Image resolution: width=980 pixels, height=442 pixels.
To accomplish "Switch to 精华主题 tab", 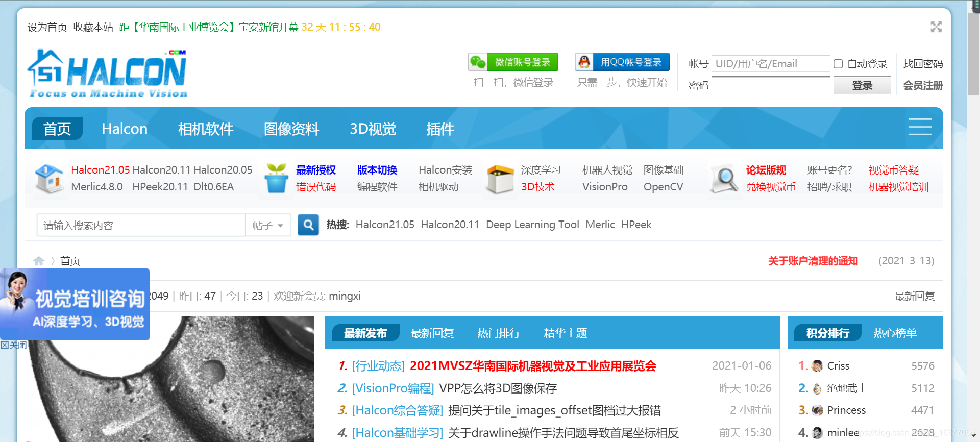I will point(566,333).
